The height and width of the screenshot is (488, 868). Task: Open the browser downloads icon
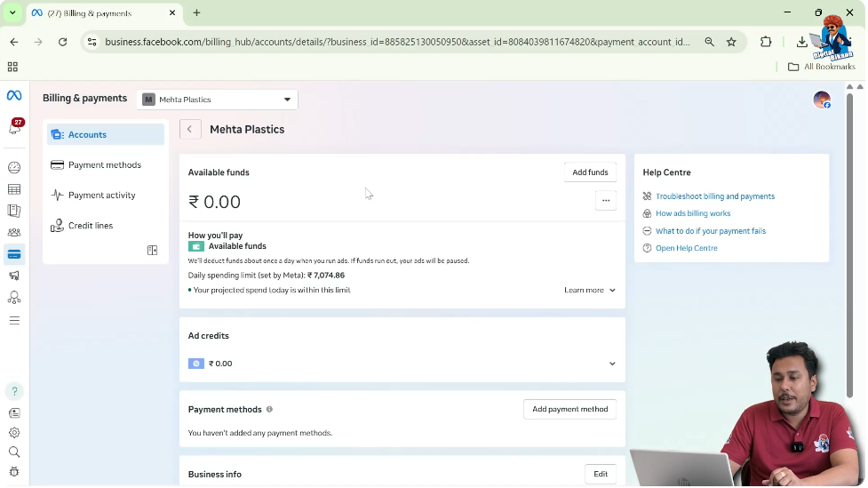(x=801, y=42)
